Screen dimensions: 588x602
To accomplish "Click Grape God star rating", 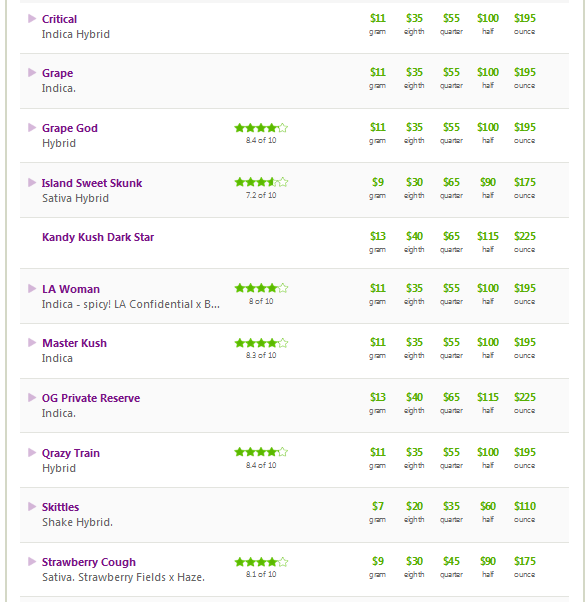I will tap(261, 128).
